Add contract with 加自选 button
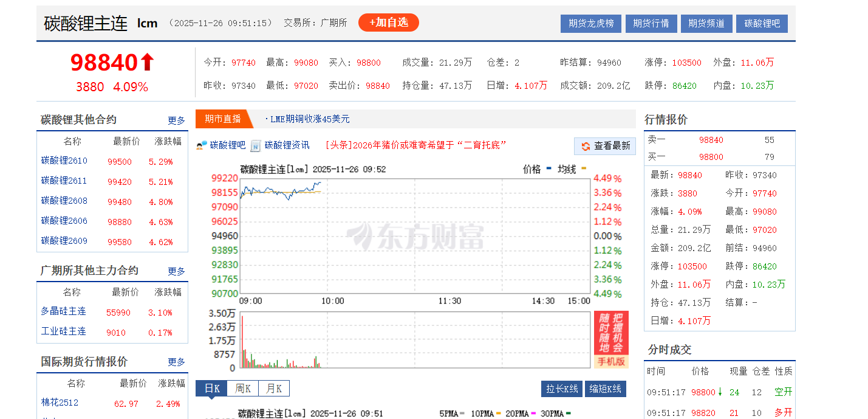This screenshot has height=419, width=868. 389,23
